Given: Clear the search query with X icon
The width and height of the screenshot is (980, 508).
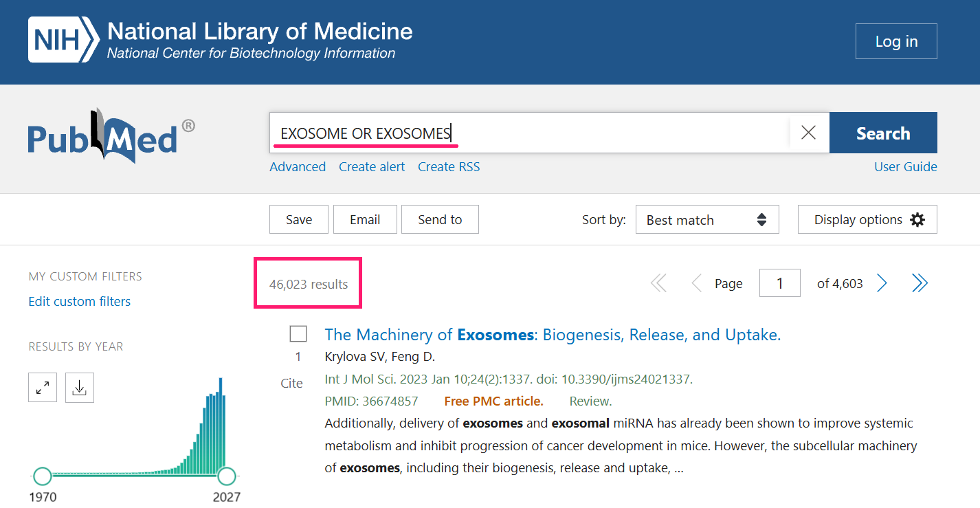Looking at the screenshot, I should 809,133.
